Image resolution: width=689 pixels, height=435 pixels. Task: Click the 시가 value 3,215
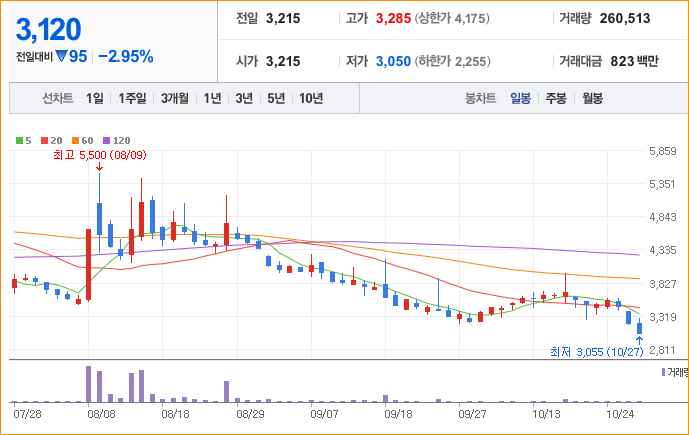click(x=283, y=61)
